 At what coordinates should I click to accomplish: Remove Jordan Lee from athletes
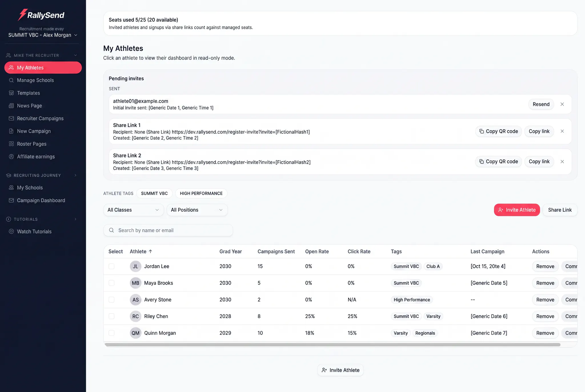545,266
